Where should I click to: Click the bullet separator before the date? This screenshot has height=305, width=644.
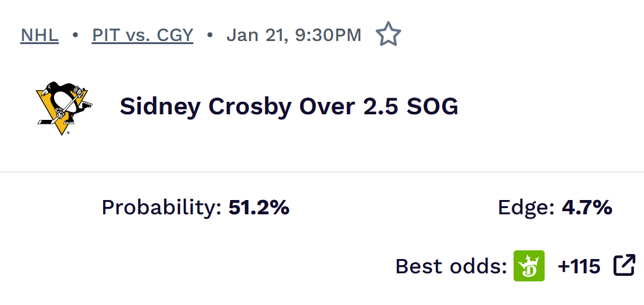pyautogui.click(x=210, y=35)
